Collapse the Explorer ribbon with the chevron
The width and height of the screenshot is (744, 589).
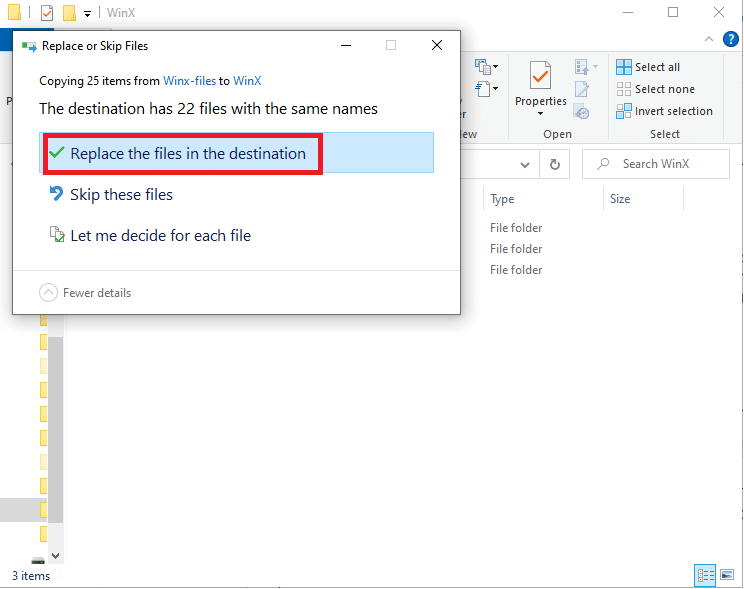(x=709, y=39)
